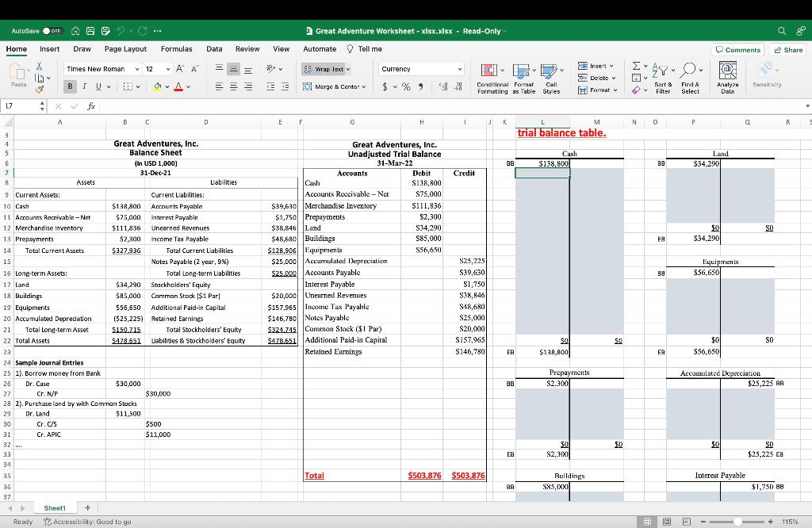Toggle Italic formatting
Viewport: 812px width, 528px height.
click(x=84, y=86)
